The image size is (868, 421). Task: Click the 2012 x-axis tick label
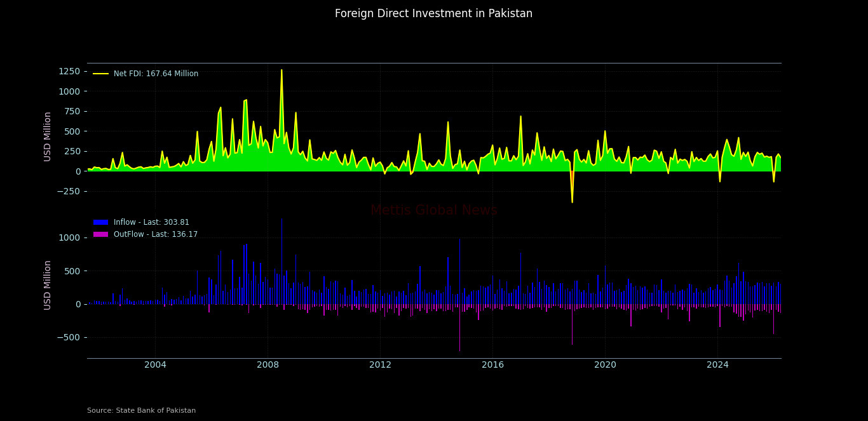tap(380, 364)
